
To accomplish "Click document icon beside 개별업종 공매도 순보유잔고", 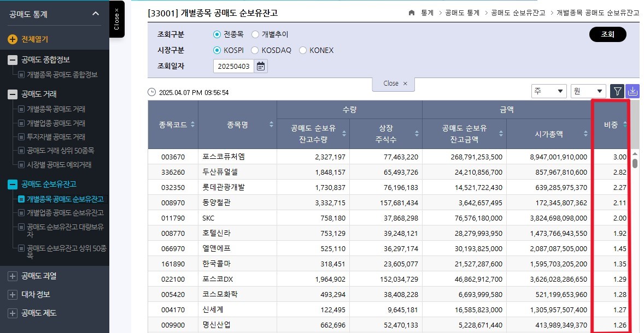I will (21, 213).
